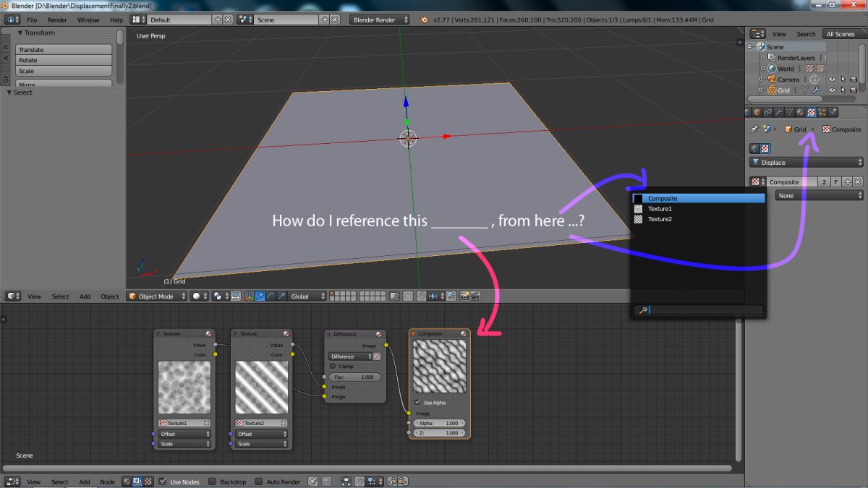The image size is (868, 488).
Task: Uncheck the Use Nodes checkbox
Action: click(x=163, y=481)
